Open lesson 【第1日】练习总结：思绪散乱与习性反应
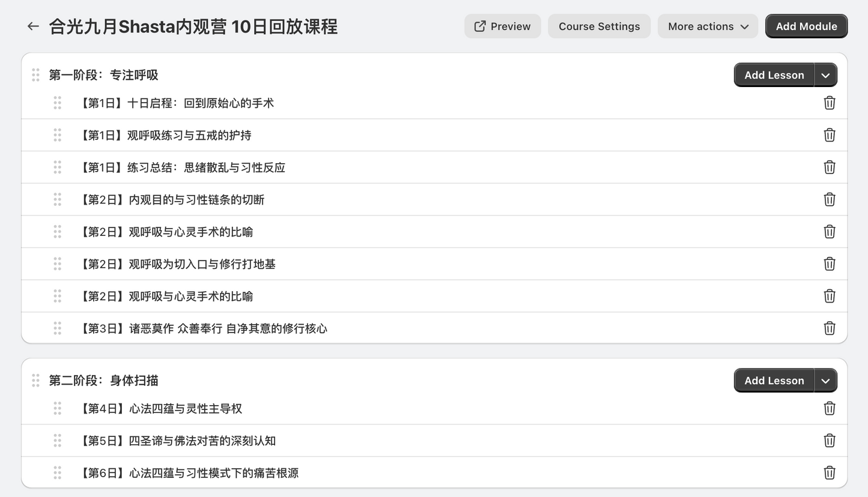The height and width of the screenshot is (497, 868). (x=181, y=167)
